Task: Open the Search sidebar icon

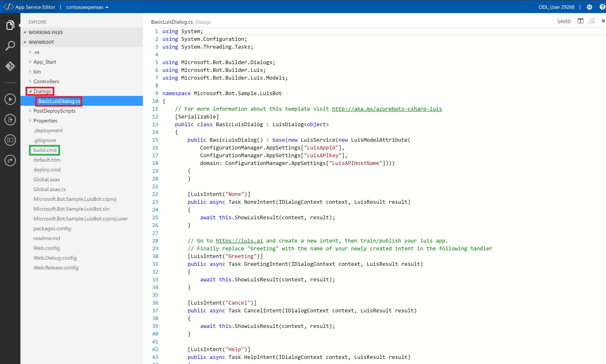Action: 10,46
